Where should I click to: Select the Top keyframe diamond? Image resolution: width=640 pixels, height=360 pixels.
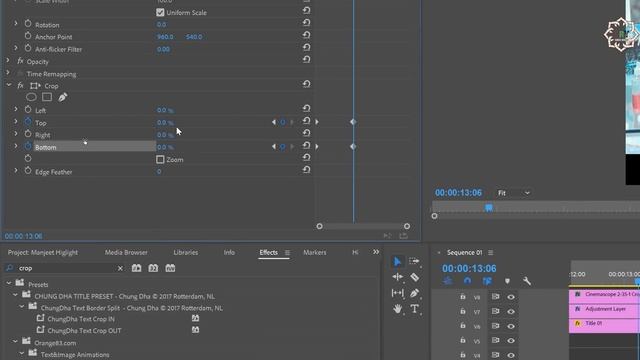[x=353, y=122]
